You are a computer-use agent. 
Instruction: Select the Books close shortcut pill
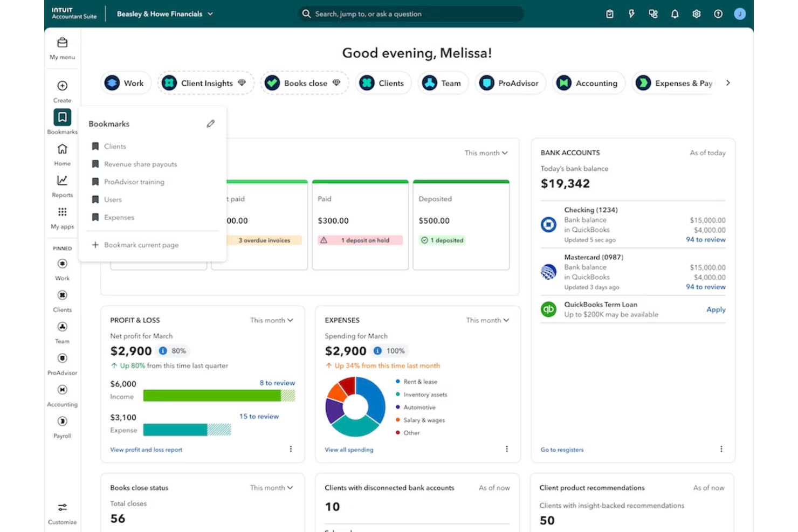coord(305,83)
